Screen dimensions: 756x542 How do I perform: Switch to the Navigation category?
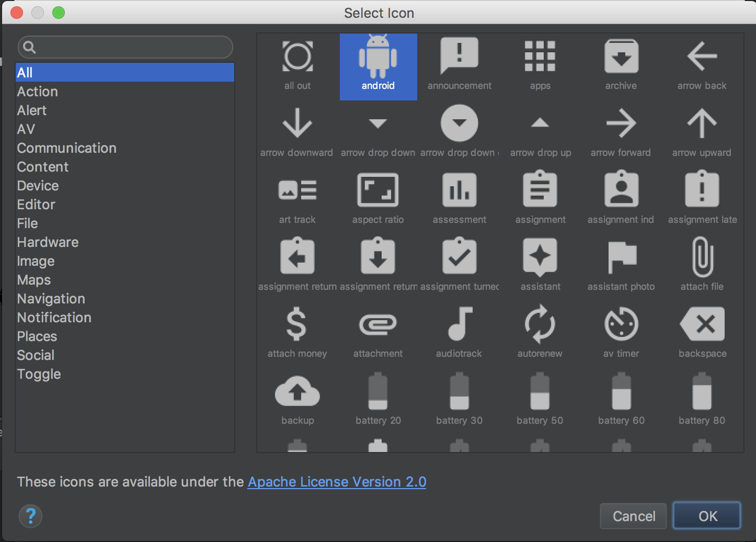tap(51, 299)
